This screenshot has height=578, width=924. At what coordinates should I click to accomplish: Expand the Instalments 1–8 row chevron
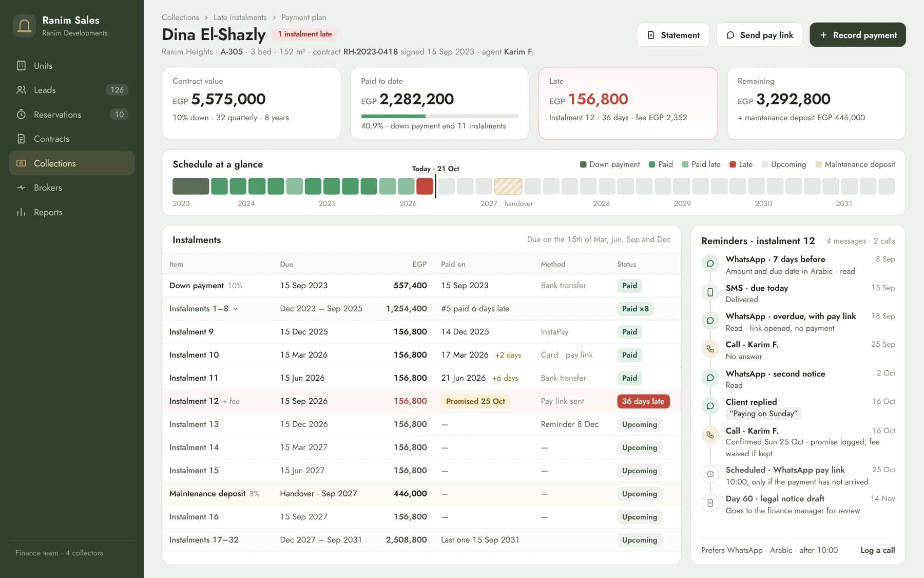pyautogui.click(x=236, y=309)
